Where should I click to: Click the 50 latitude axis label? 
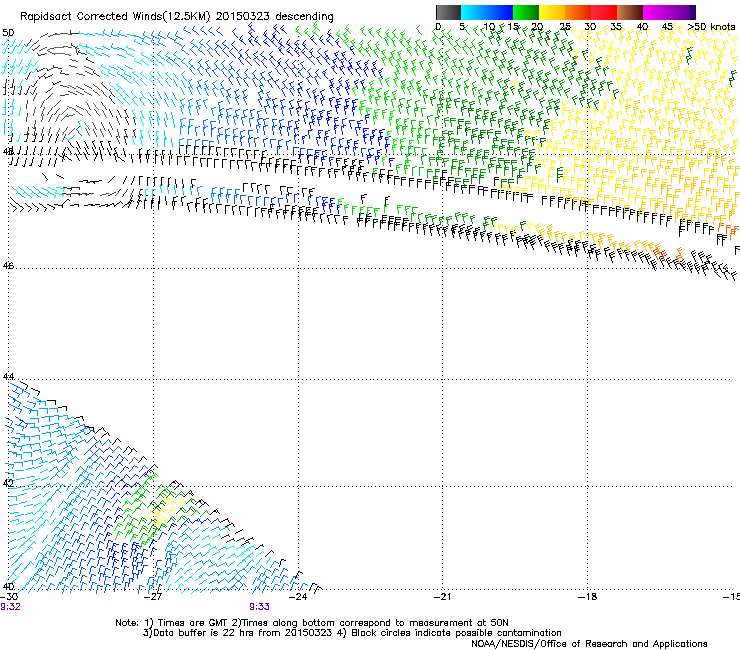point(8,33)
